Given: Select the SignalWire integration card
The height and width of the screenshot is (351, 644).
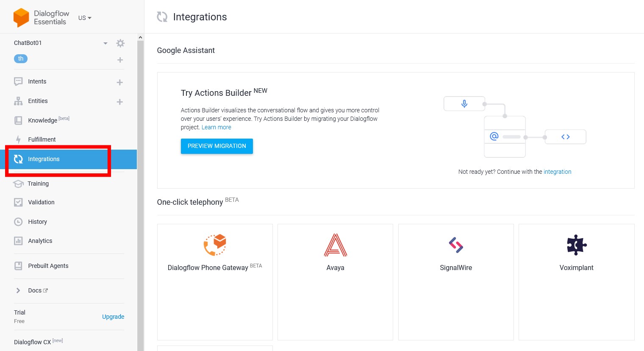Looking at the screenshot, I should point(456,282).
